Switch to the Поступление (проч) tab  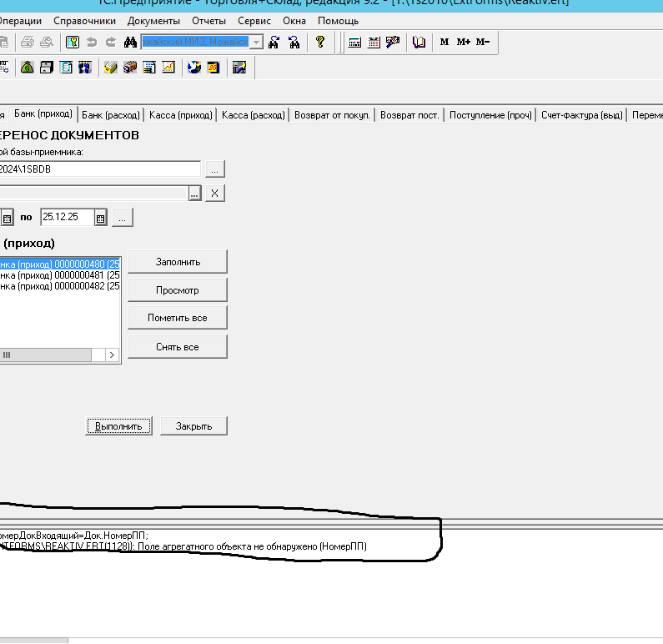[x=490, y=115]
